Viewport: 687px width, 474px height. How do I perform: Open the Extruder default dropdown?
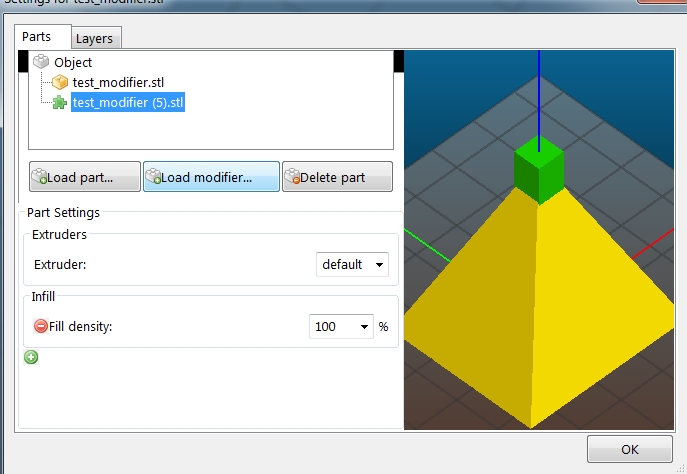coord(353,265)
